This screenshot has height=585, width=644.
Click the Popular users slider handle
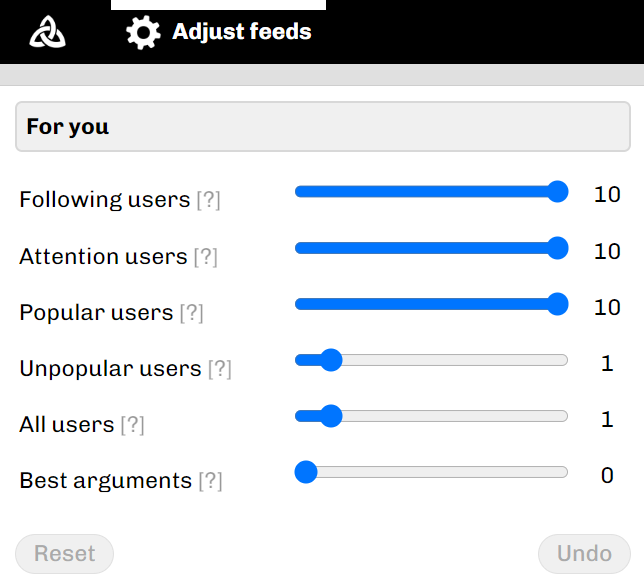(x=558, y=304)
